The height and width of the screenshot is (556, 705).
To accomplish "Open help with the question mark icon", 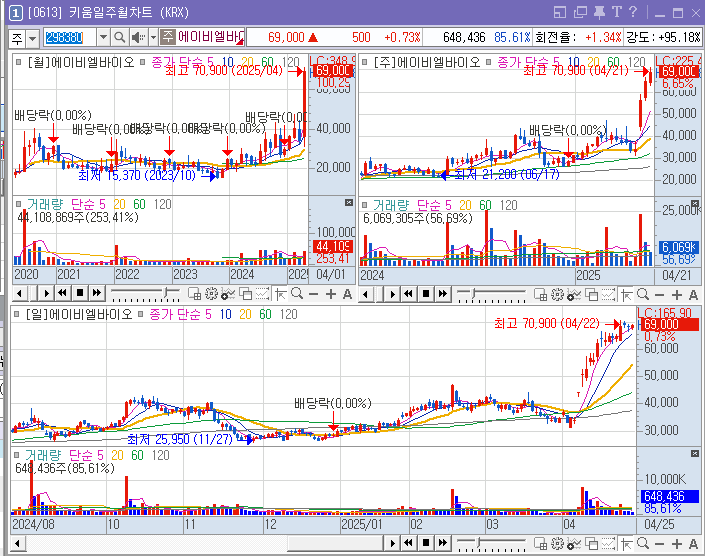I will (x=633, y=12).
